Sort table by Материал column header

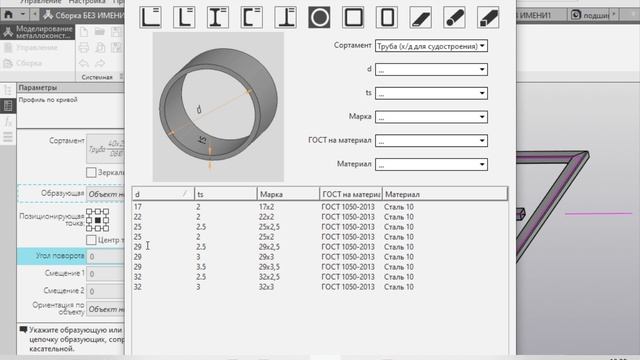coord(445,194)
